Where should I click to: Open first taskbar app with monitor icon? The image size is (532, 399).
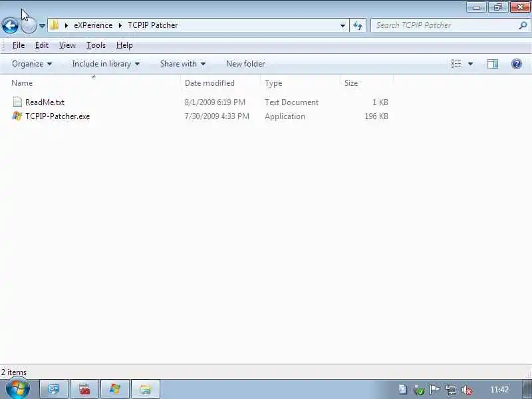(54, 389)
